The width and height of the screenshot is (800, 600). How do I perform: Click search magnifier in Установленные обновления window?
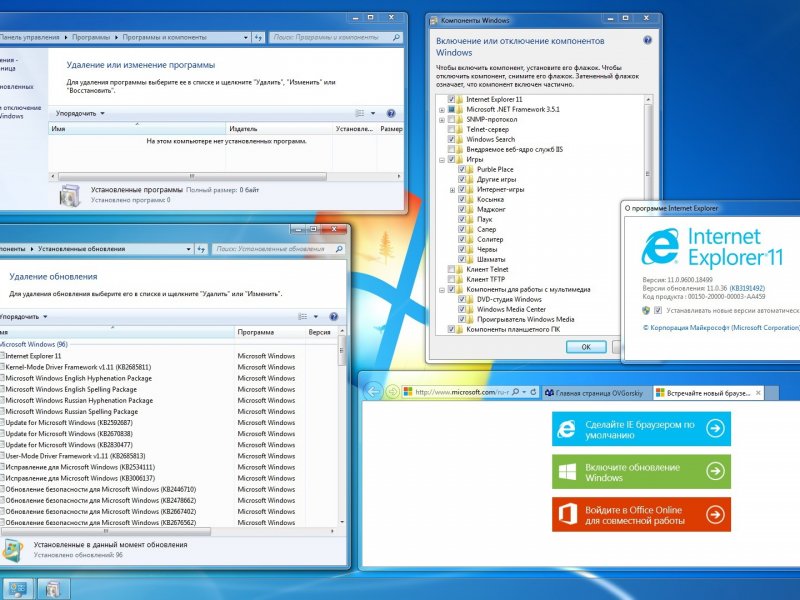[339, 249]
